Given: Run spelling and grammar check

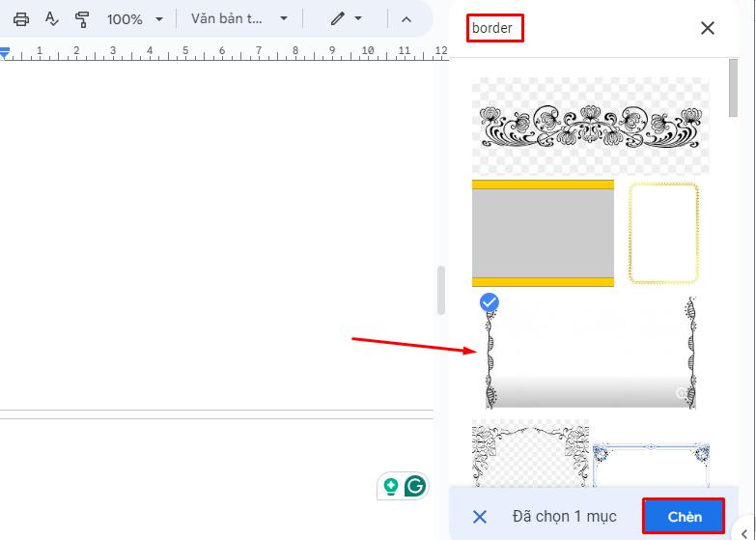Looking at the screenshot, I should tap(51, 19).
